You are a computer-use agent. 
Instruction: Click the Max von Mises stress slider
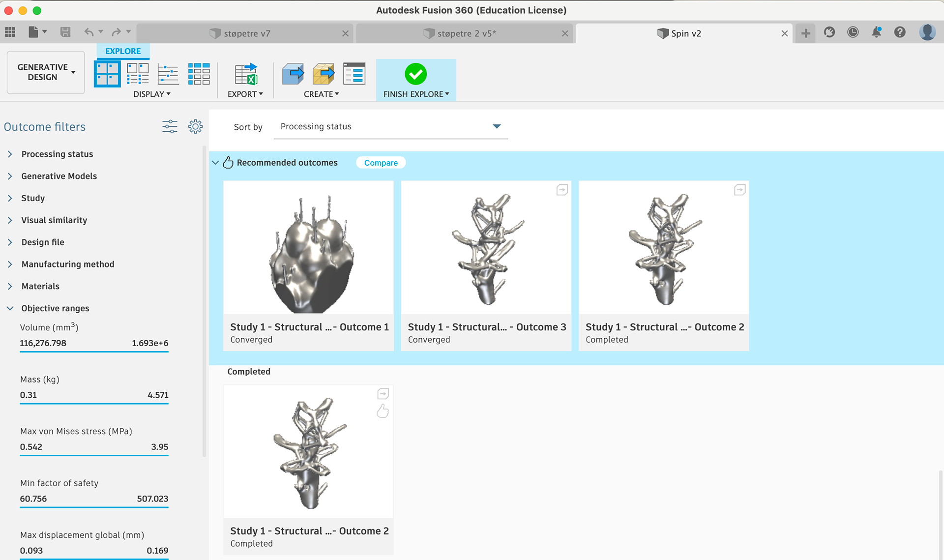click(x=94, y=455)
